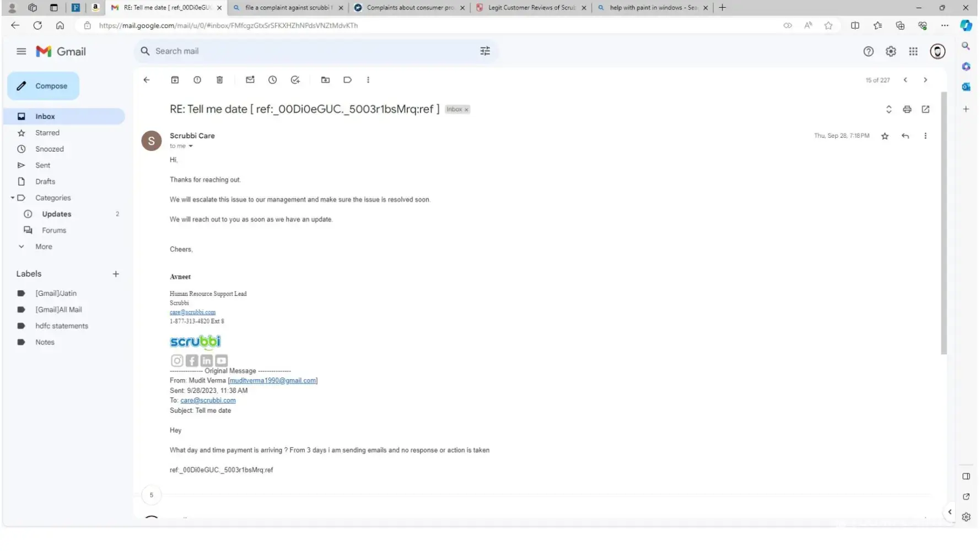Collapse the Categories section in sidebar

tap(13, 198)
